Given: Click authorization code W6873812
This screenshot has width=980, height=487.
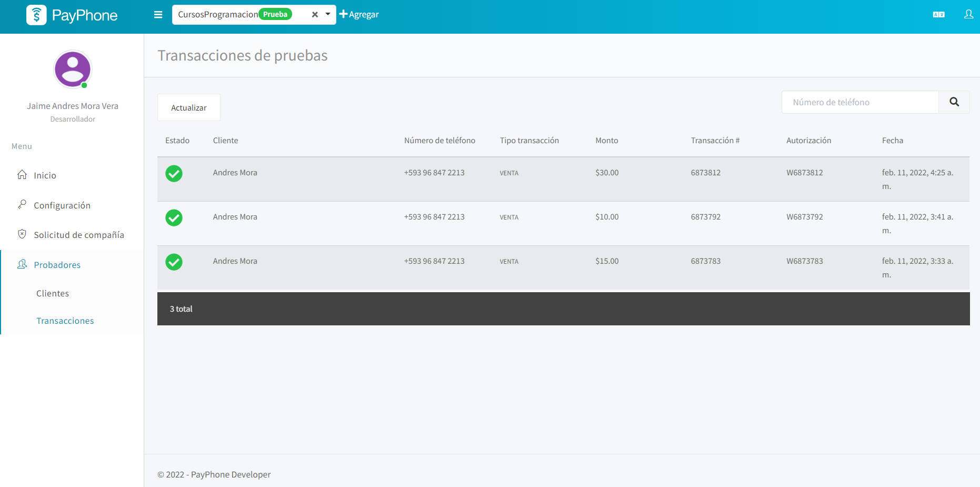Looking at the screenshot, I should coord(805,173).
